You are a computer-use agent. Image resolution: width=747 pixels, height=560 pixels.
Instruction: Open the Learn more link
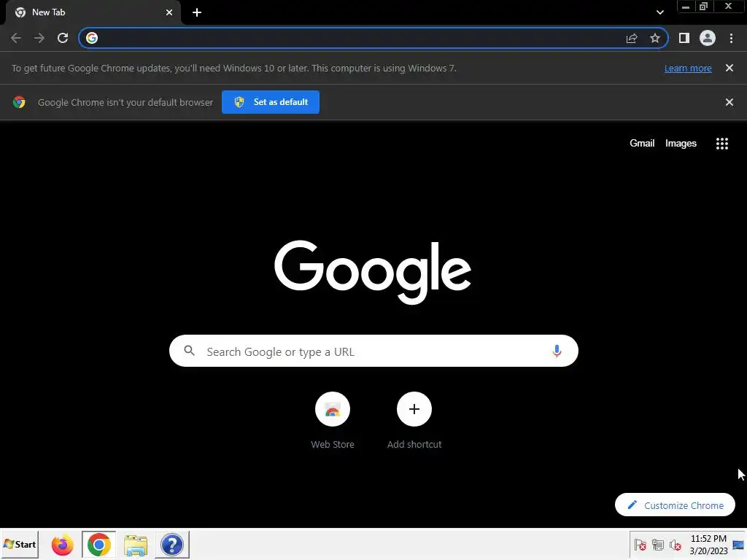pyautogui.click(x=688, y=68)
